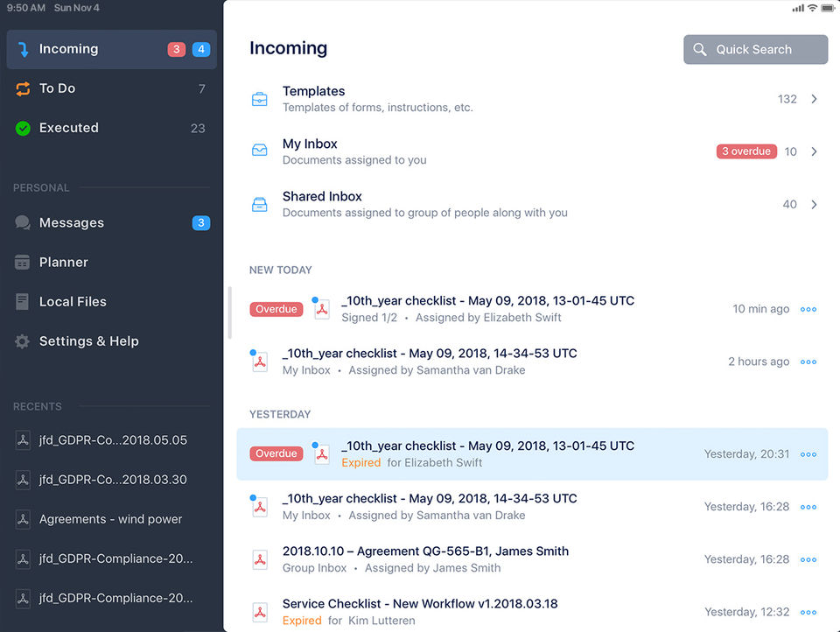The height and width of the screenshot is (632, 840).
Task: Open the last recent jfd_GDPR-Compliance-20... file
Action: 111,598
